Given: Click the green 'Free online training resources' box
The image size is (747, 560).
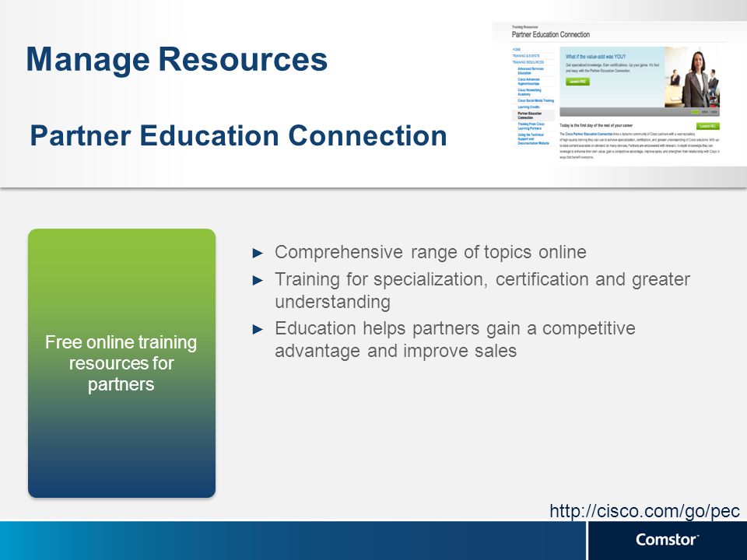Looking at the screenshot, I should pos(121,363).
